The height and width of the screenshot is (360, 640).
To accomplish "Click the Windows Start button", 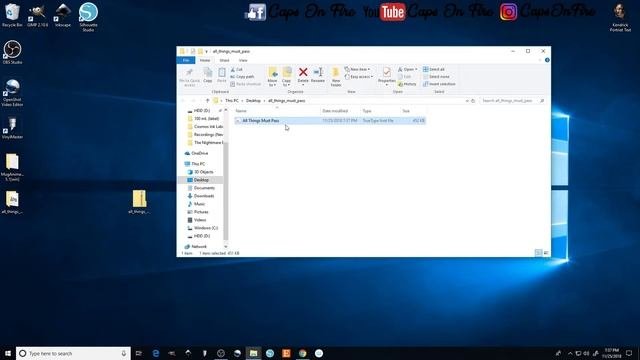I will click(8, 353).
